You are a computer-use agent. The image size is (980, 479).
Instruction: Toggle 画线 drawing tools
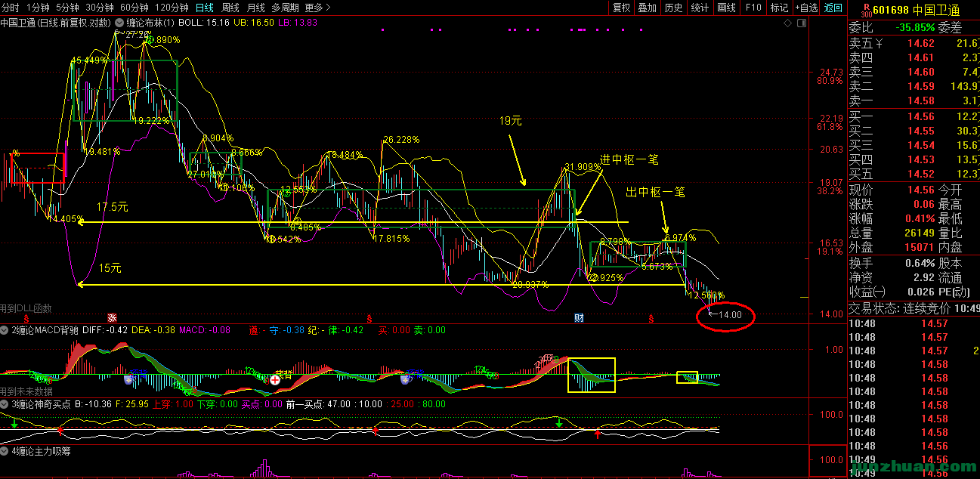coord(726,8)
